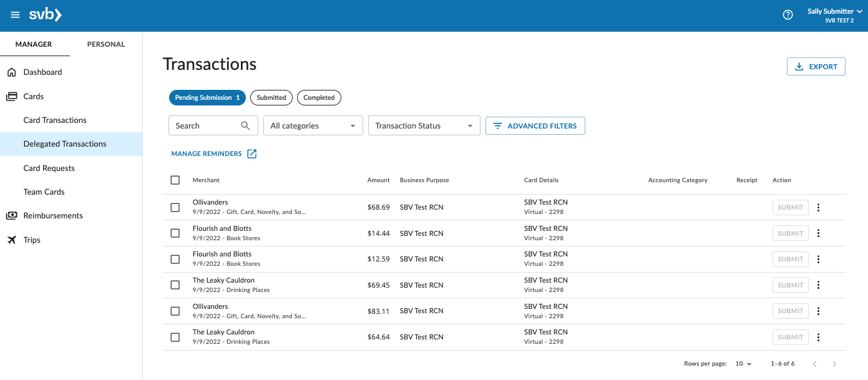
Task: Check The Leaky Cauldron $69.45 transaction
Action: [x=175, y=285]
